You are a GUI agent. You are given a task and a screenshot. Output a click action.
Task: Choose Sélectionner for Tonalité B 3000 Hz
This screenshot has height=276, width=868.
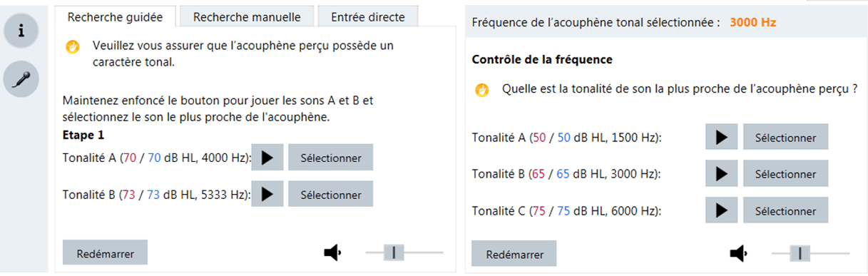(x=785, y=173)
